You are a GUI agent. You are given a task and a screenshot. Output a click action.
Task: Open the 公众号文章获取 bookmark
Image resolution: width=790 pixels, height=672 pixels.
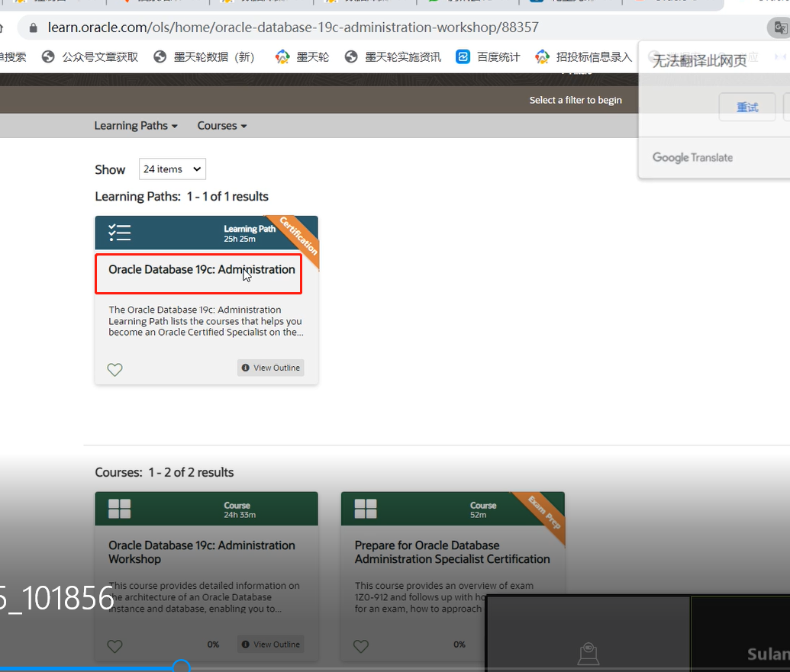[x=89, y=57]
